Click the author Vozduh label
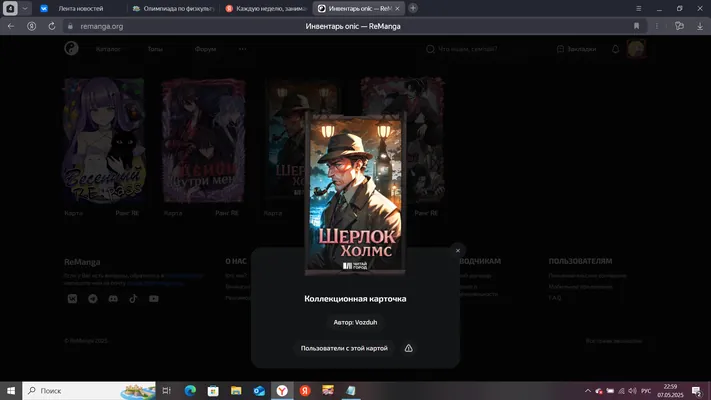Viewport: 711px width, 400px height. coord(355,322)
